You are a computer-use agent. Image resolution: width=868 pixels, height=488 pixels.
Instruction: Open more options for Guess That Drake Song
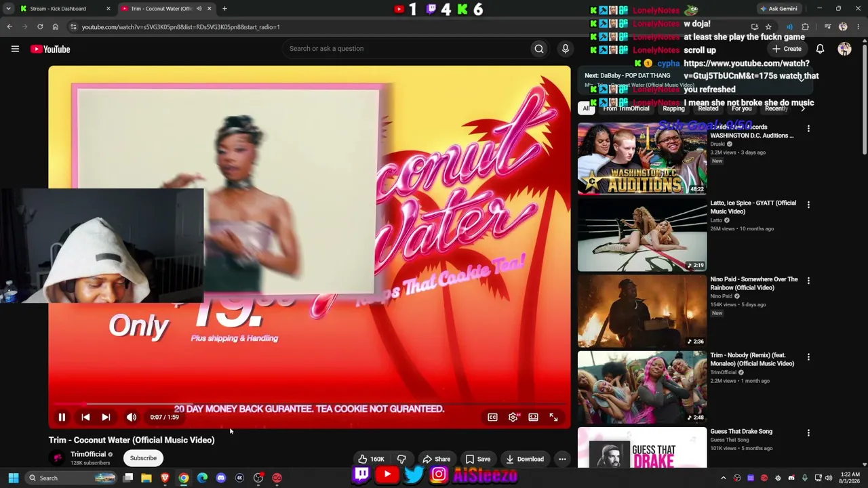point(808,432)
